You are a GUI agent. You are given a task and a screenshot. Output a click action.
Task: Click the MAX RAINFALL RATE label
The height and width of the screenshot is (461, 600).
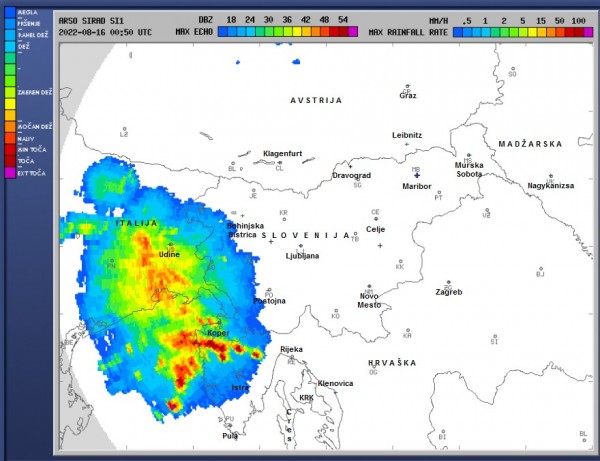click(408, 32)
